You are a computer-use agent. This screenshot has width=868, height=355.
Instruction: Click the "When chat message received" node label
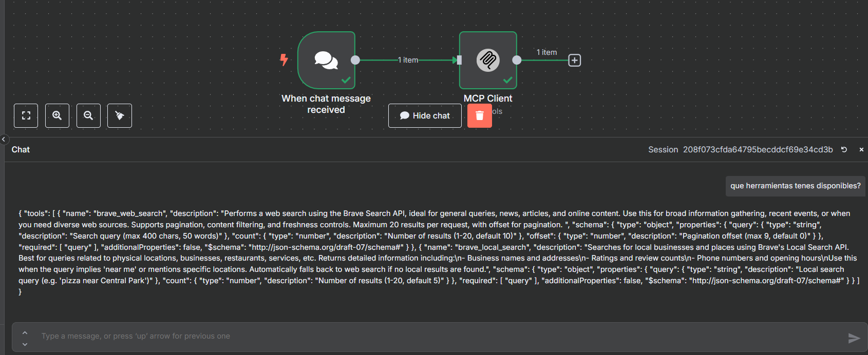326,104
